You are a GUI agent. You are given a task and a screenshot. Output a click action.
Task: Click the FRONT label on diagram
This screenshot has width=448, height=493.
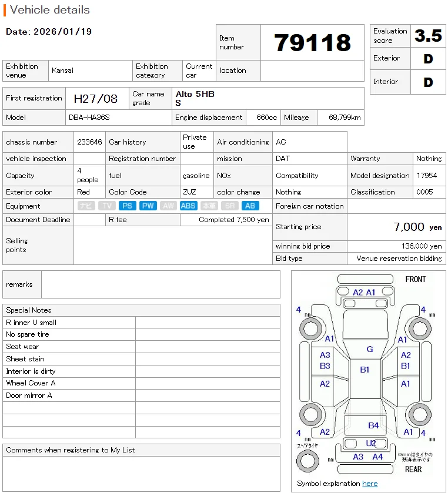(x=416, y=279)
